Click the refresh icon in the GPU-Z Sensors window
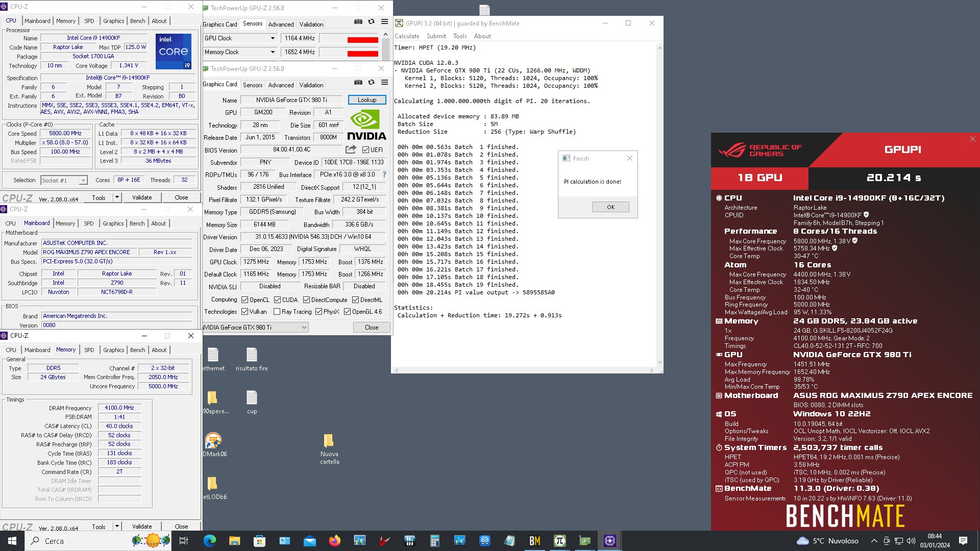 (x=371, y=21)
